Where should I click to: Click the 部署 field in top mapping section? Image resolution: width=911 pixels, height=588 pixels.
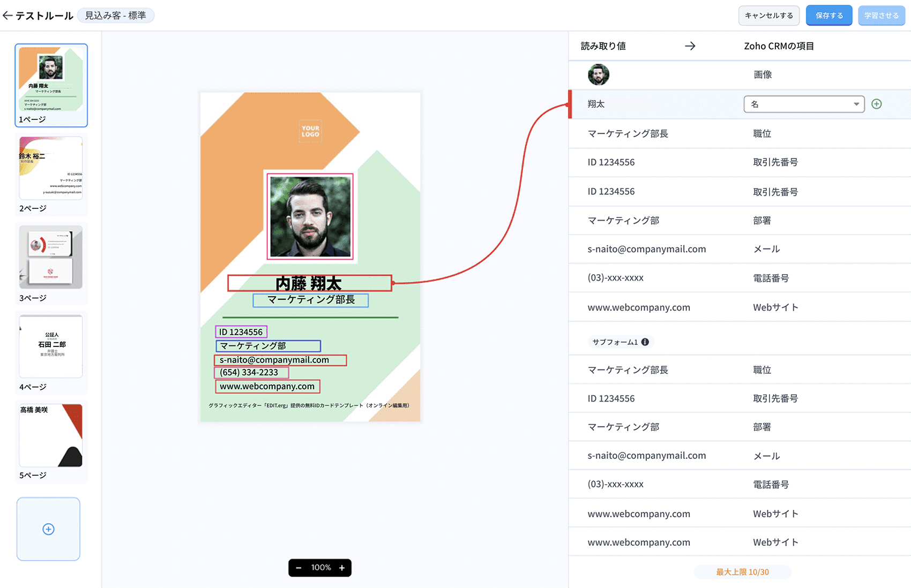pyautogui.click(x=762, y=221)
